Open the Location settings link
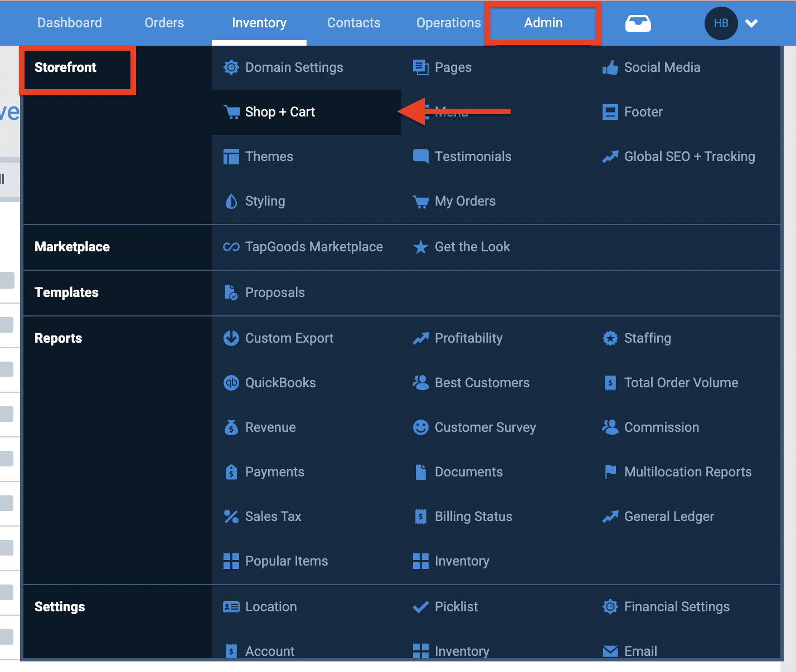The image size is (796, 672). click(271, 607)
